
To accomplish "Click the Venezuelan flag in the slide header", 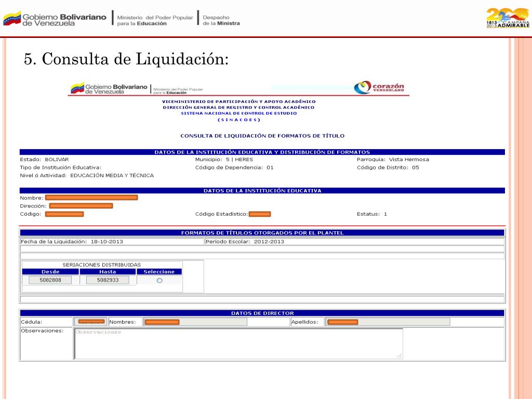I will click(x=12, y=18).
